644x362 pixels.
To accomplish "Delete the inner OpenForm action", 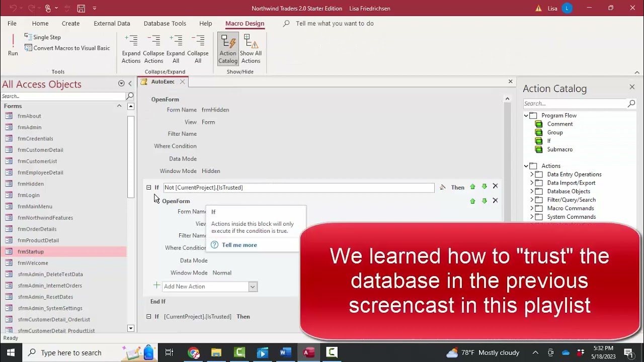I will (495, 201).
